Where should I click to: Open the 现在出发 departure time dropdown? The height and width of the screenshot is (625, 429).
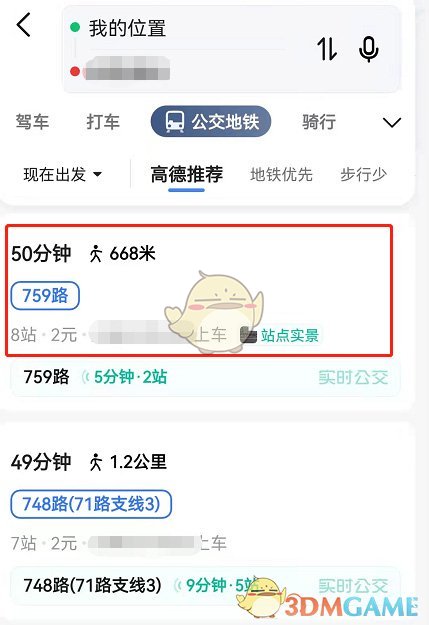[63, 174]
